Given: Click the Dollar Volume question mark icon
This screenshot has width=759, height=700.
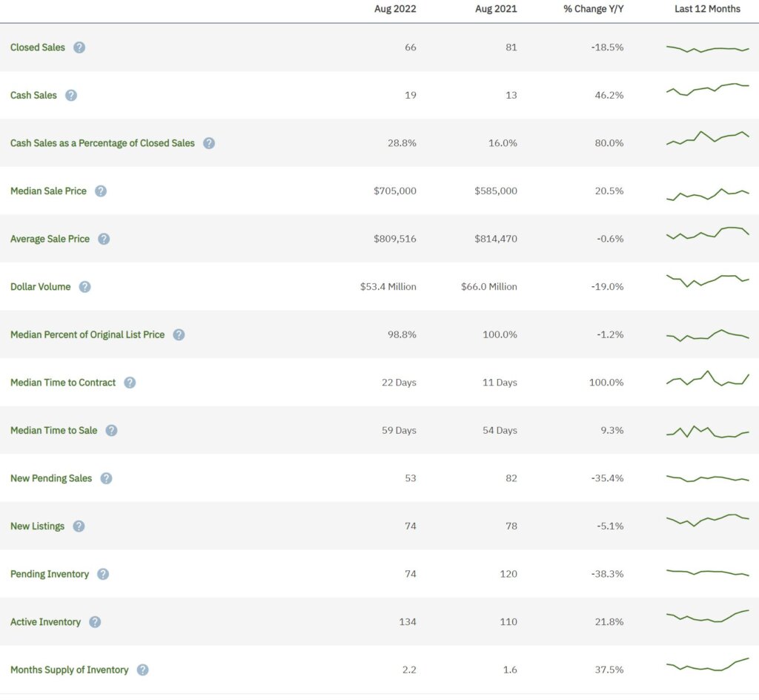Looking at the screenshot, I should click(85, 287).
